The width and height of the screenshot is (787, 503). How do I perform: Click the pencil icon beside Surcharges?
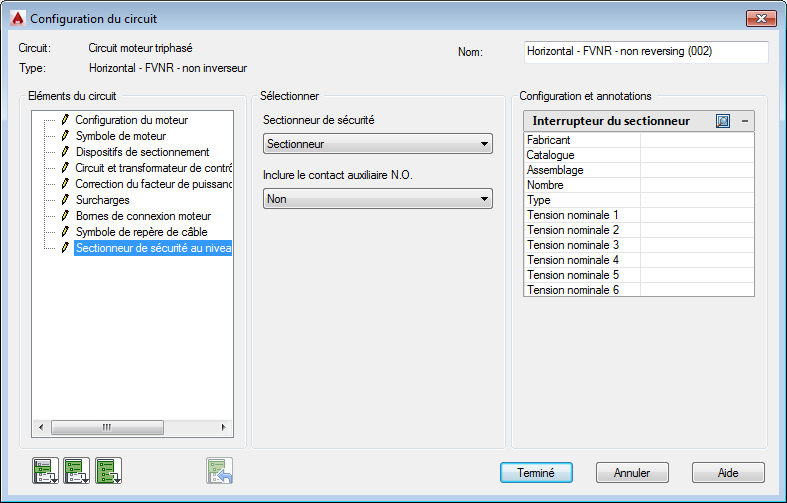click(x=66, y=200)
